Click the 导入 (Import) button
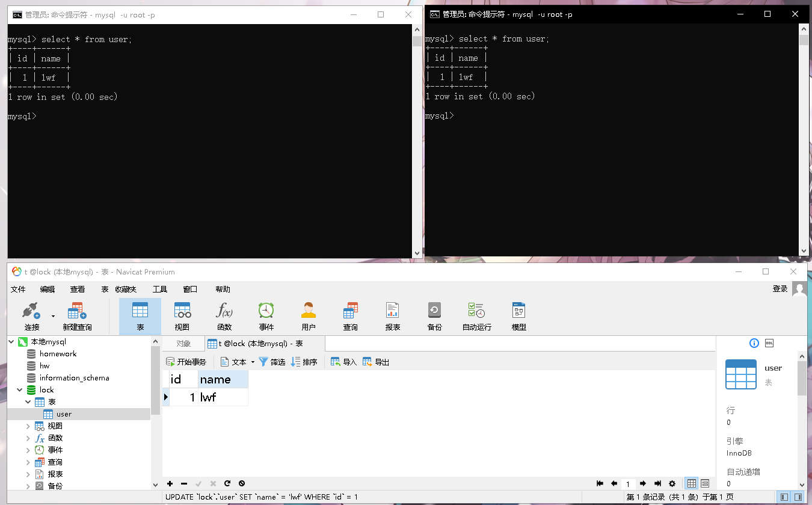The height and width of the screenshot is (505, 812). 343,362
